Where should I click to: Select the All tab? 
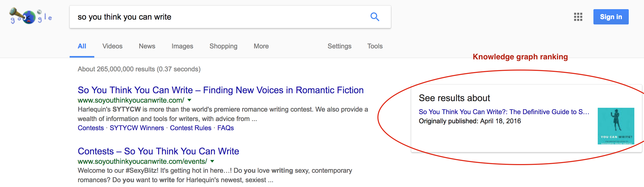[x=82, y=46]
